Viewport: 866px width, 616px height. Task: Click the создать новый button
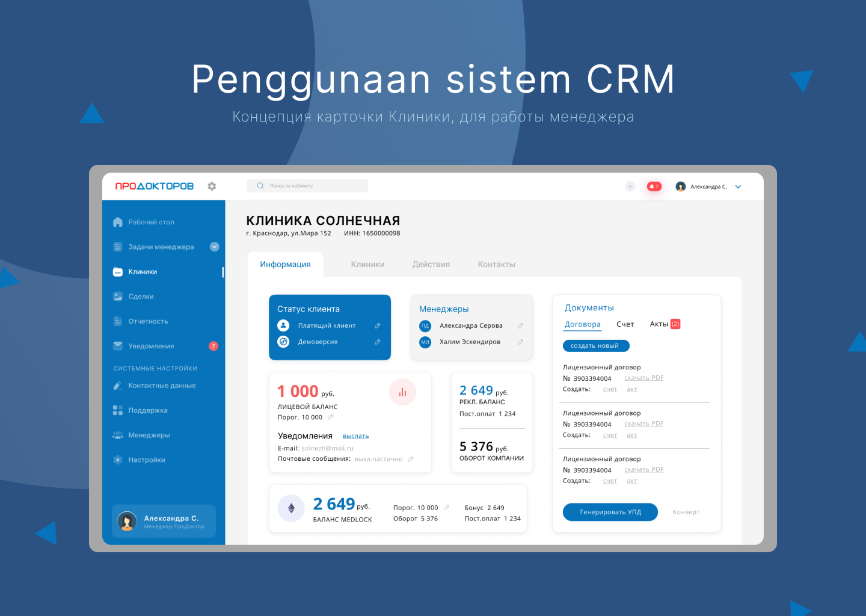[596, 346]
